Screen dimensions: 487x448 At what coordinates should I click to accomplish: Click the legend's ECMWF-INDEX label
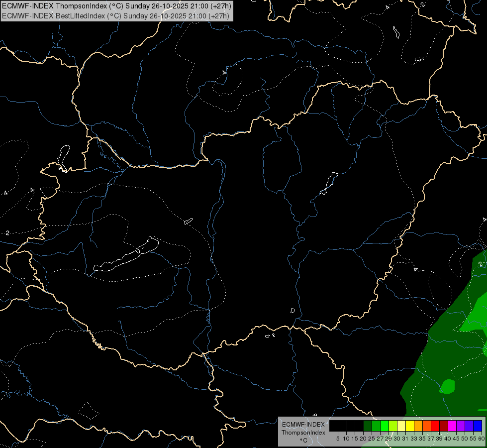pos(303,425)
